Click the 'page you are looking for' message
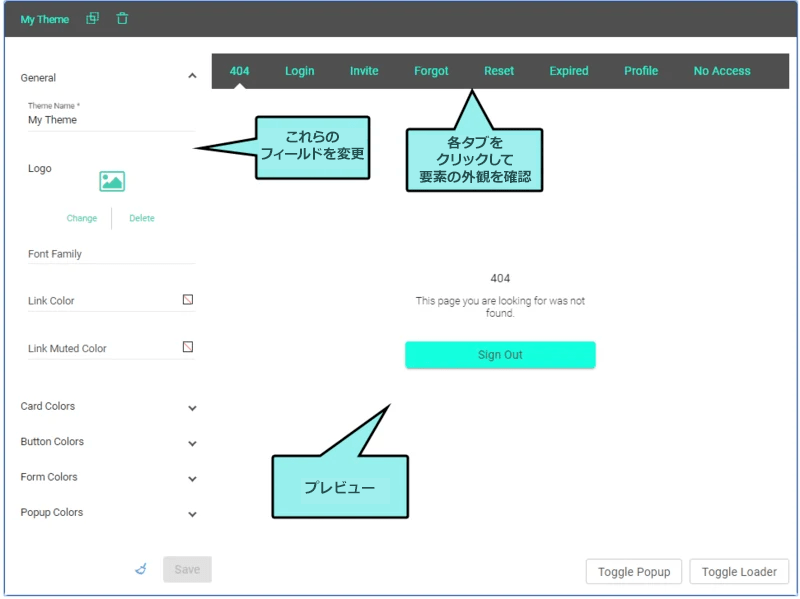Image resolution: width=800 pixels, height=599 pixels. coord(500,307)
